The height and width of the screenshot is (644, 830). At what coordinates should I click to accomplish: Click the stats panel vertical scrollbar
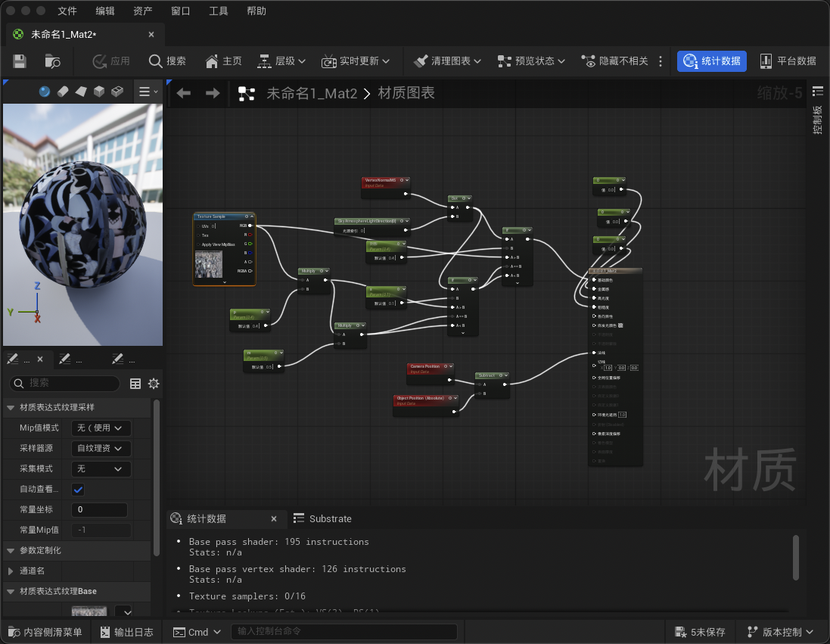tap(796, 557)
